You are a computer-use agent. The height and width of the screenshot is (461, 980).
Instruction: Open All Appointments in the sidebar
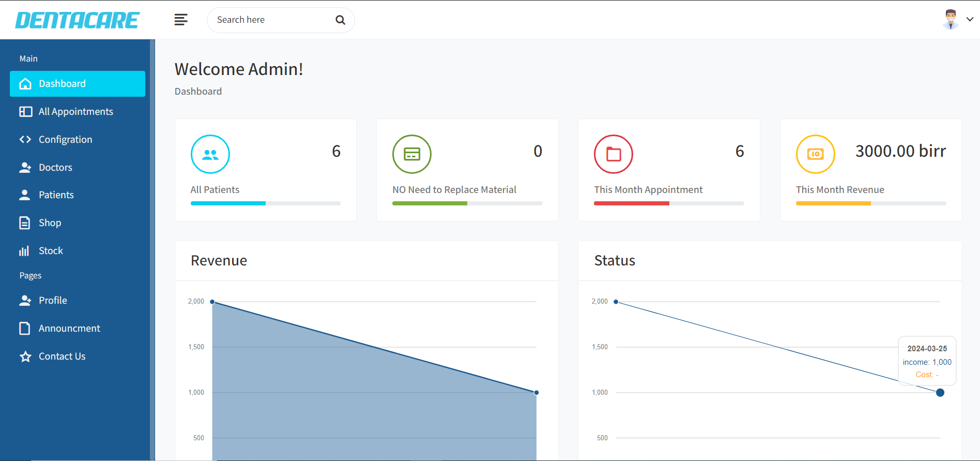(75, 112)
